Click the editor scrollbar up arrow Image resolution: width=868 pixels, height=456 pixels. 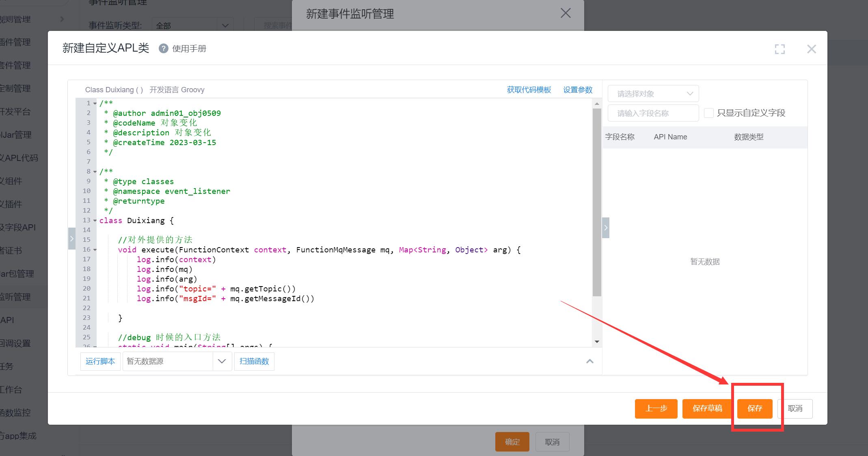pos(597,104)
